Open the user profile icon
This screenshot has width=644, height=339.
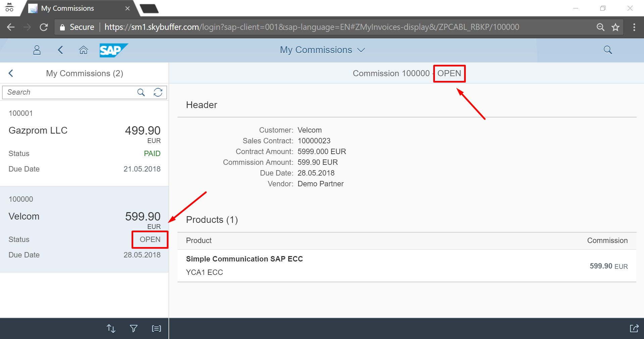click(37, 50)
